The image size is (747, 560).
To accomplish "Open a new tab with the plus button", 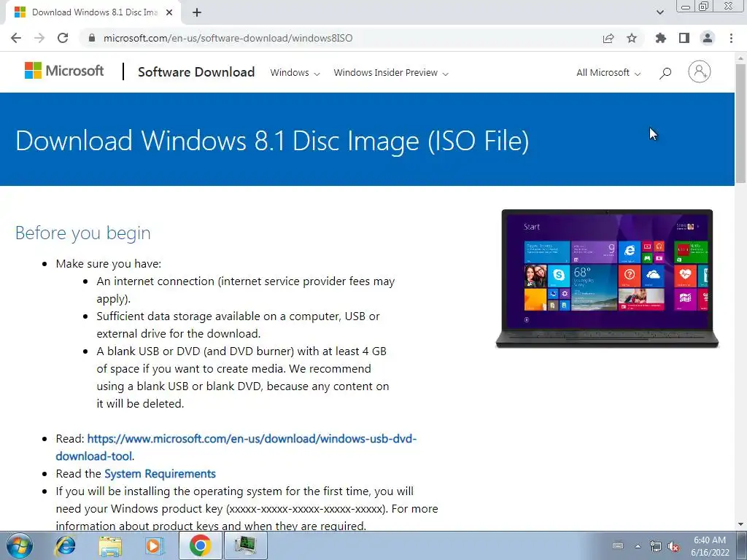I will [x=197, y=12].
